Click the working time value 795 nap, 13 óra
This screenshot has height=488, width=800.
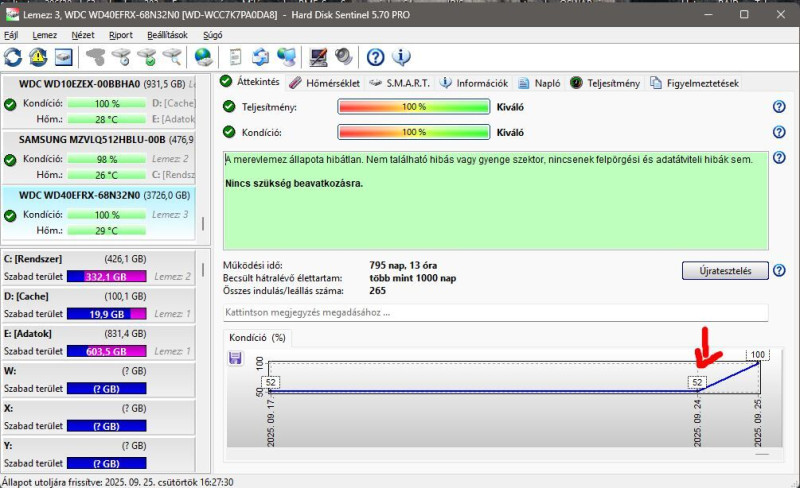403,265
